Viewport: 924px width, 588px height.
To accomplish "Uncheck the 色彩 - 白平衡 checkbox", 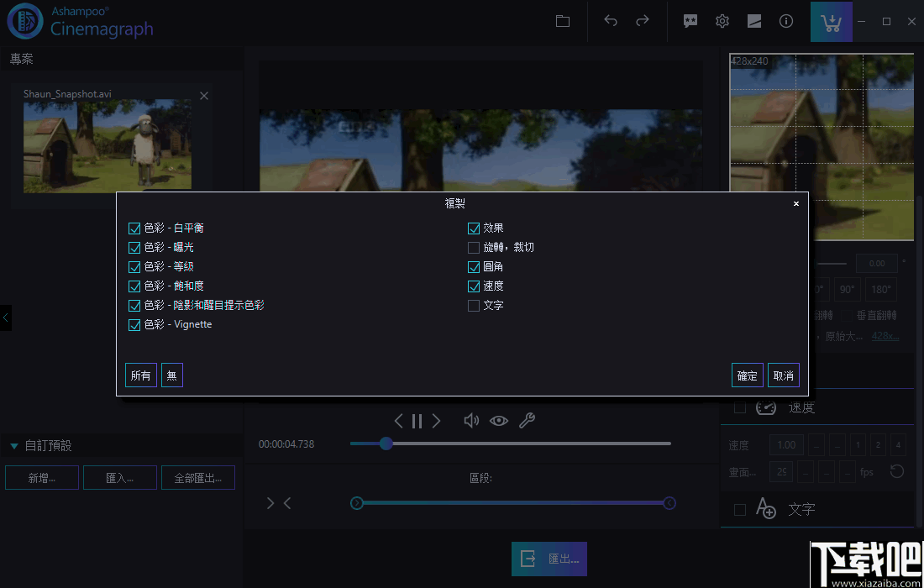I will 134,227.
